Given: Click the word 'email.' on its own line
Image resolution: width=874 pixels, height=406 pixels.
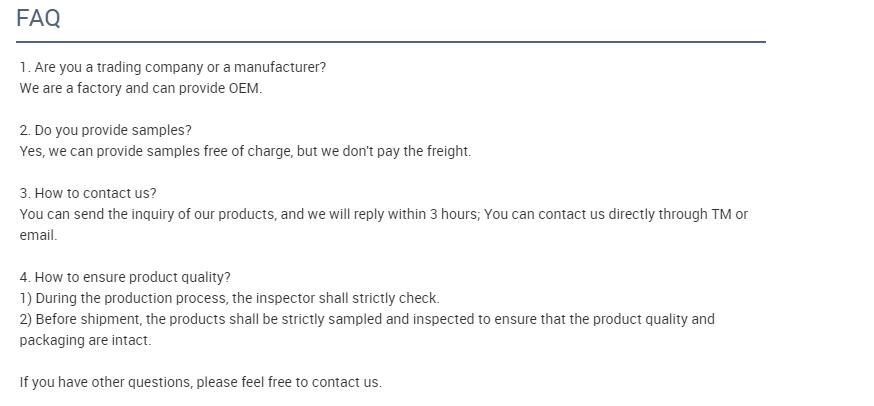Looking at the screenshot, I should pos(38,235).
